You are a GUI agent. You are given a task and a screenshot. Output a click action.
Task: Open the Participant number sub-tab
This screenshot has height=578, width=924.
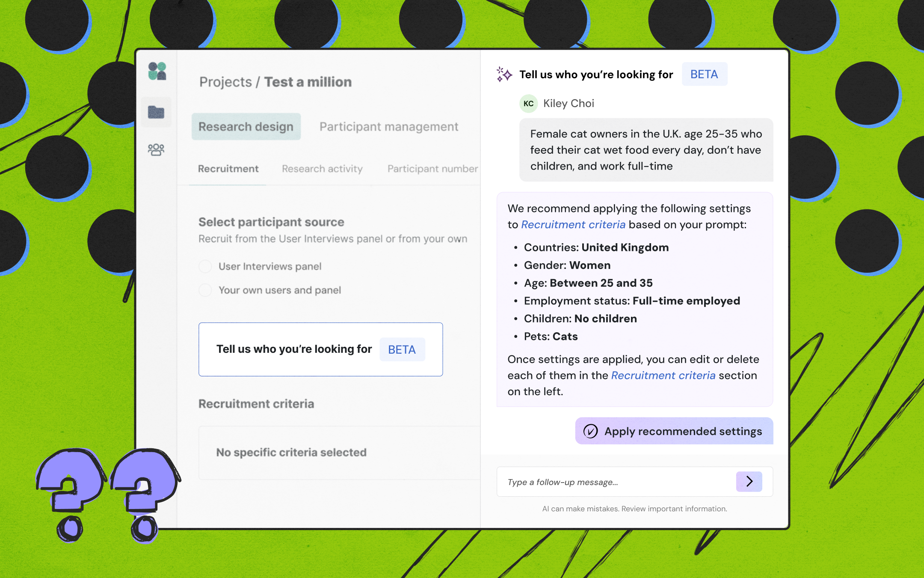pos(432,169)
